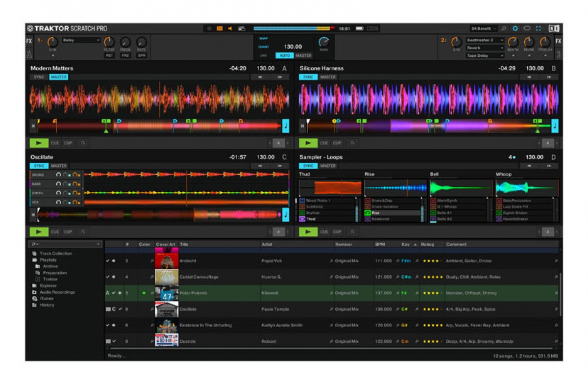Click the metronome icon below left FX
This screenshot has width=588, height=384.
click(29, 54)
